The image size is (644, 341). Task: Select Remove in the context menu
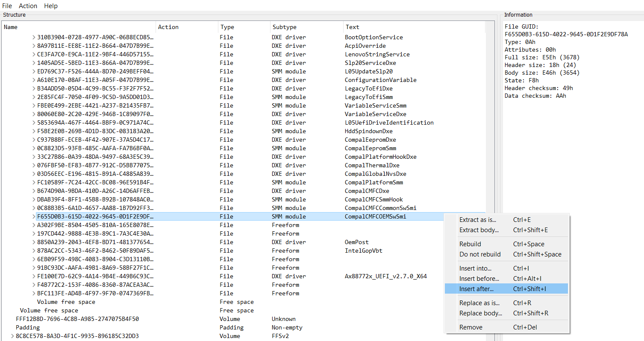[506, 327]
